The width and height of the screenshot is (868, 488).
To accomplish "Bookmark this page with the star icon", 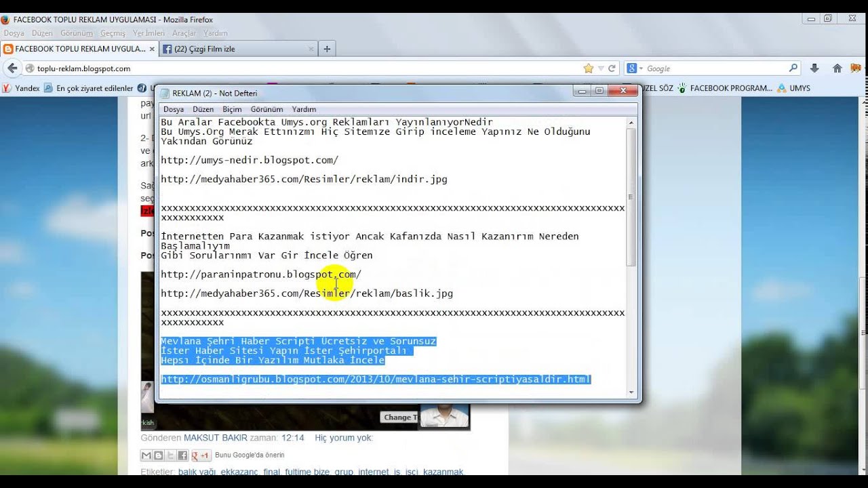I will [588, 68].
